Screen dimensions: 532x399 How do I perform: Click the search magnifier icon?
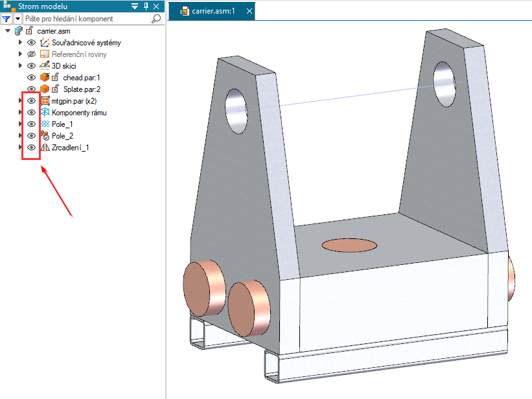156,19
